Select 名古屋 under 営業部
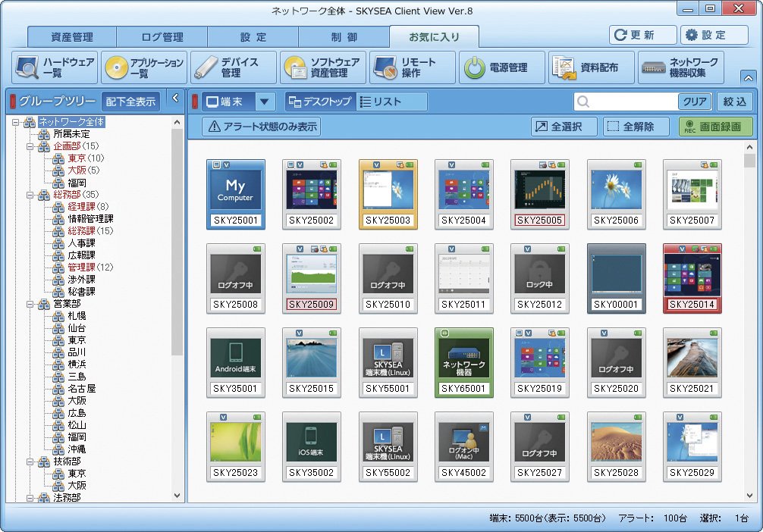763x532 pixels. (x=81, y=389)
